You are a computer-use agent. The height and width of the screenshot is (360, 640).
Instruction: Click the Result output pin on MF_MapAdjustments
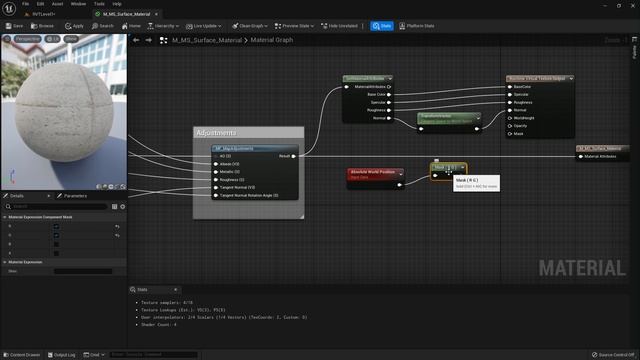tap(293, 156)
